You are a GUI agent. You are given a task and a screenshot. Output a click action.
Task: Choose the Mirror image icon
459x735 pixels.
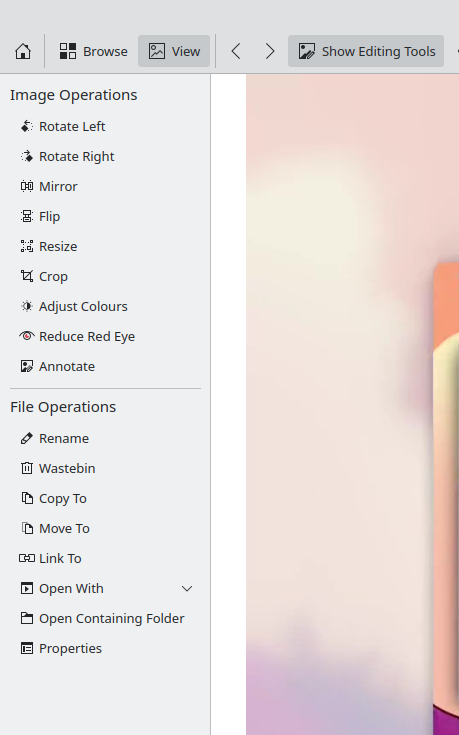27,187
